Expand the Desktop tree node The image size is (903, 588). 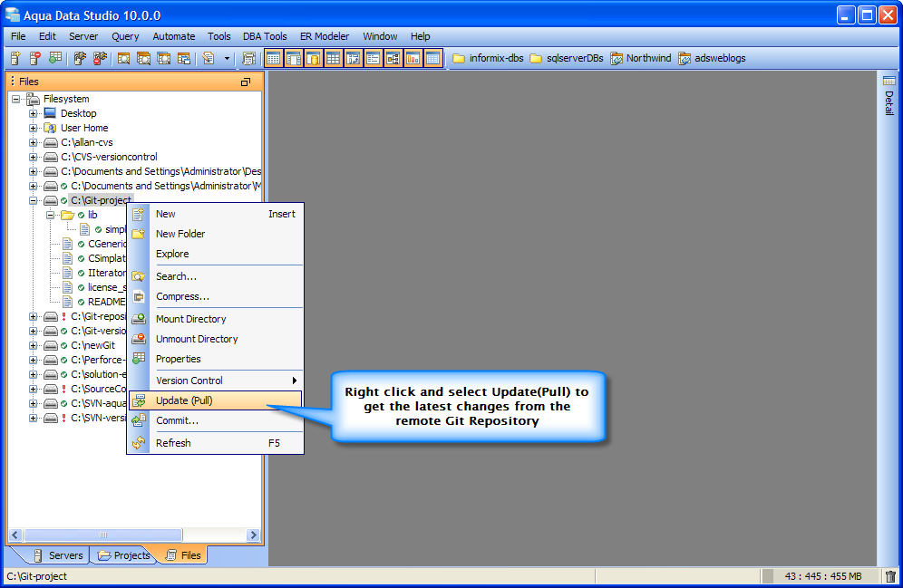(34, 113)
